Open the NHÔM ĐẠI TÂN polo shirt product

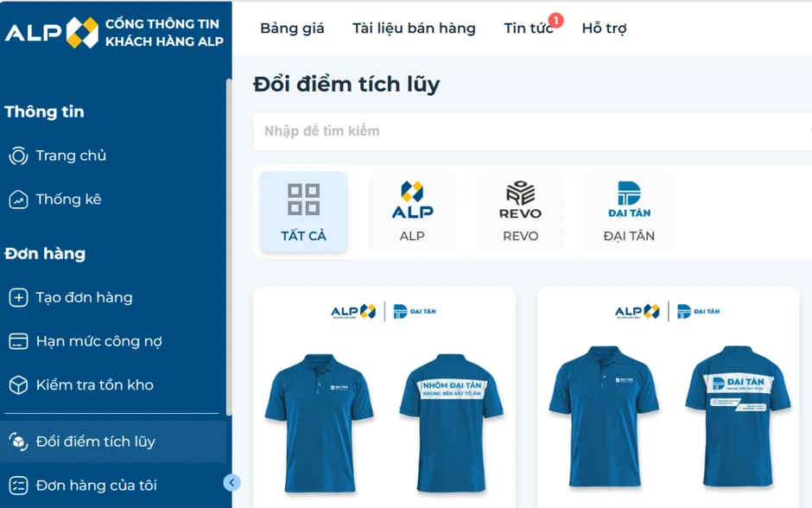click(384, 397)
